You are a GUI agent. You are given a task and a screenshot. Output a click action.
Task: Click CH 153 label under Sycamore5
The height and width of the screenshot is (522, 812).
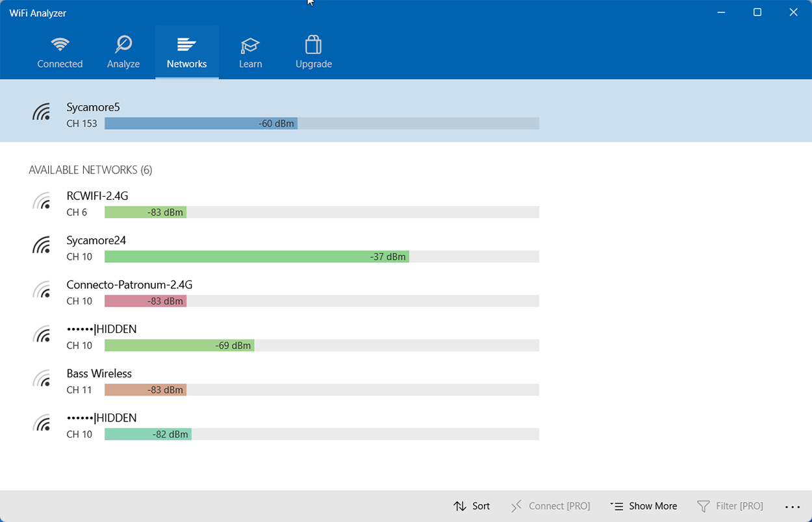[82, 123]
